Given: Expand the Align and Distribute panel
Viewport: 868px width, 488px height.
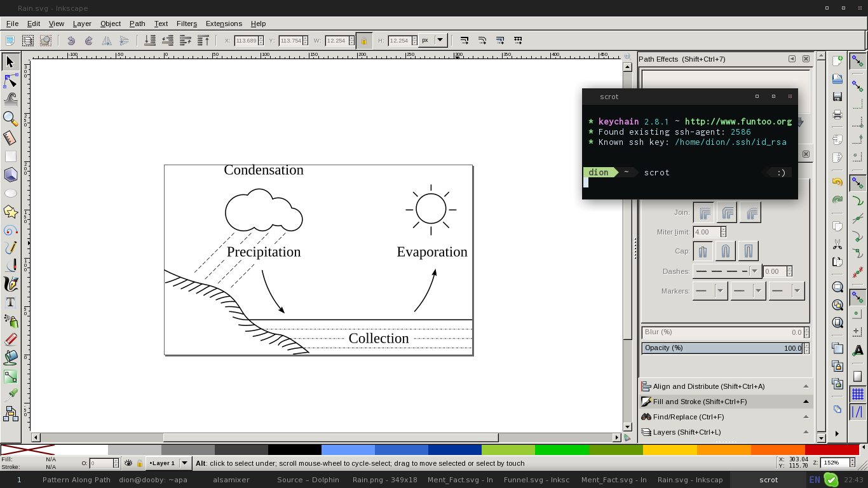Looking at the screenshot, I should (726, 386).
